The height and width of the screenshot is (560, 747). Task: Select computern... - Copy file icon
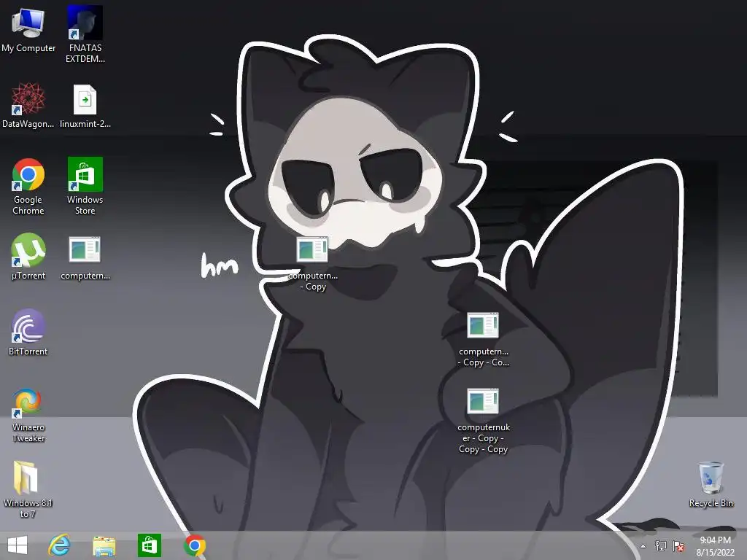[x=312, y=262]
